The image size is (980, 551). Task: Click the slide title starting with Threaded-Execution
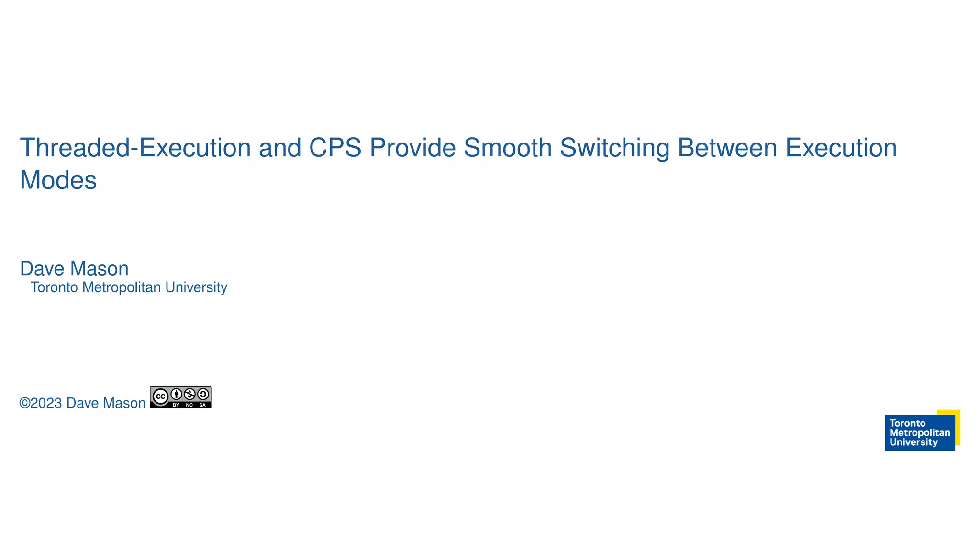click(458, 148)
